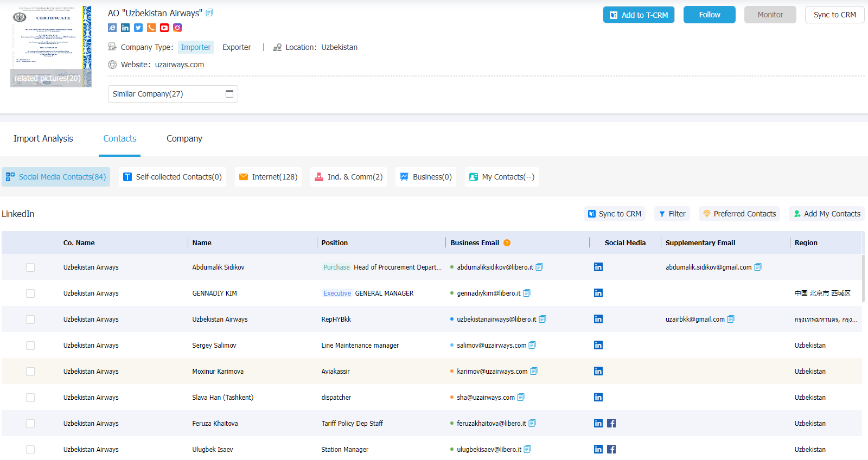
Task: Click Sync to CRM above the contacts table
Action: 615,214
